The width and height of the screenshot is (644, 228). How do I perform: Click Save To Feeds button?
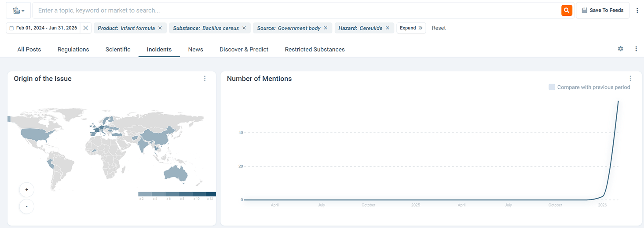tap(602, 10)
